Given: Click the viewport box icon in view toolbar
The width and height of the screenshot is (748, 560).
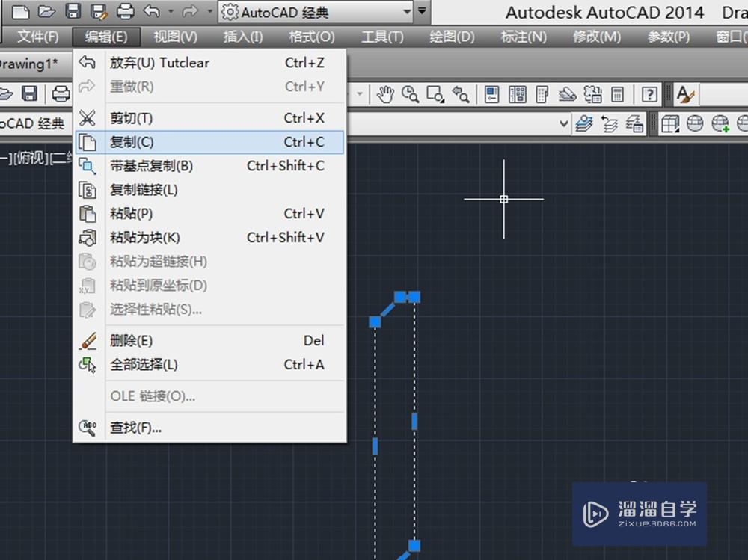Looking at the screenshot, I should tap(669, 125).
